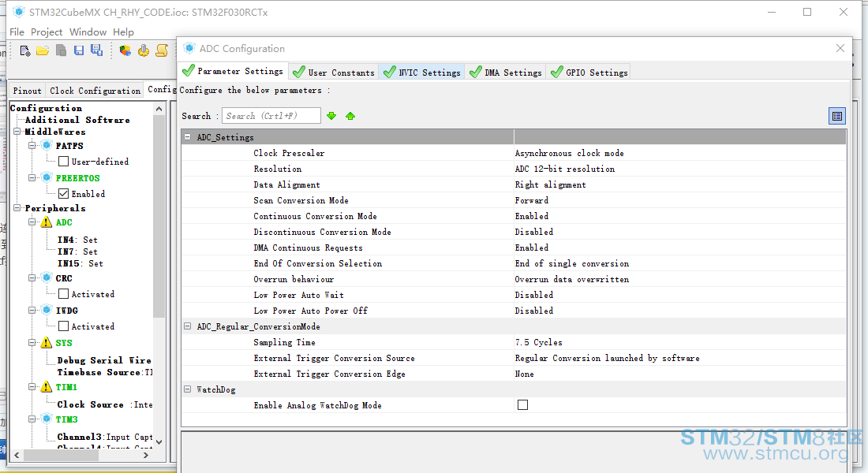Image resolution: width=868 pixels, height=473 pixels.
Task: Collapse the IWDG tree node
Action: point(32,310)
